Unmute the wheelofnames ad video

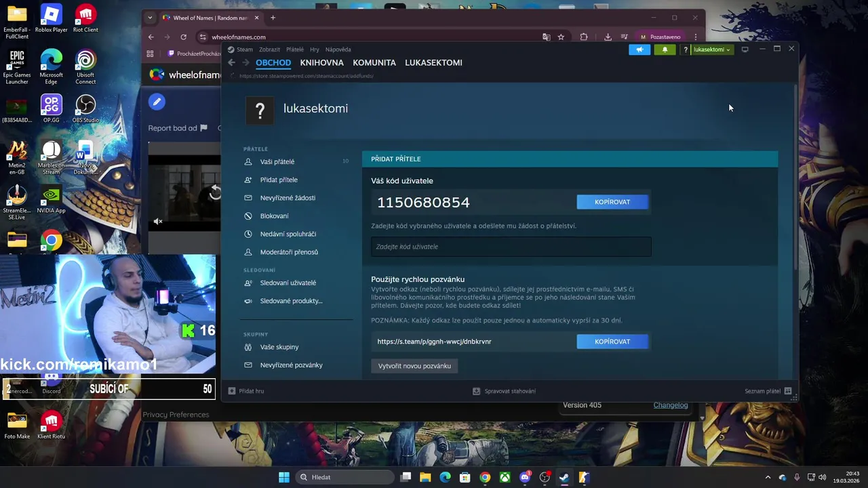(158, 221)
